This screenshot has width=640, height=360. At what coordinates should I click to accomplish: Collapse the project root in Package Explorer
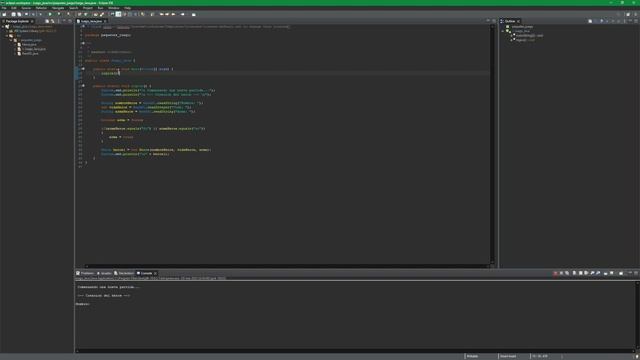[x=3, y=27]
